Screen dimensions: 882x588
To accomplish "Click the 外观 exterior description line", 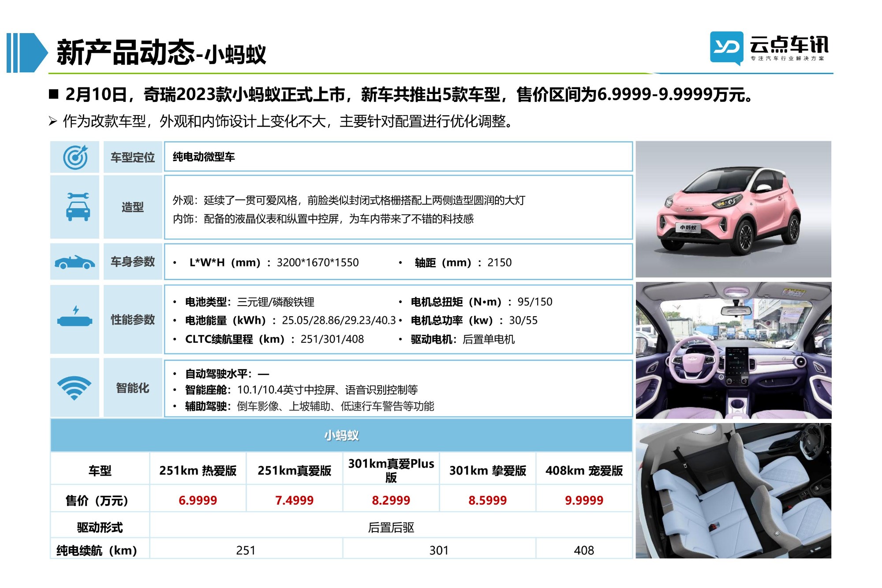I will pos(349,201).
